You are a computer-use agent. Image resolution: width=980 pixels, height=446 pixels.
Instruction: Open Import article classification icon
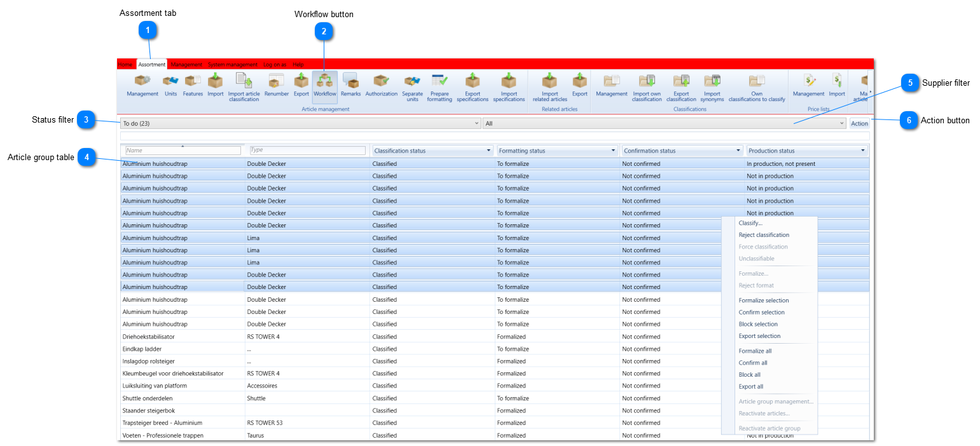tap(244, 88)
